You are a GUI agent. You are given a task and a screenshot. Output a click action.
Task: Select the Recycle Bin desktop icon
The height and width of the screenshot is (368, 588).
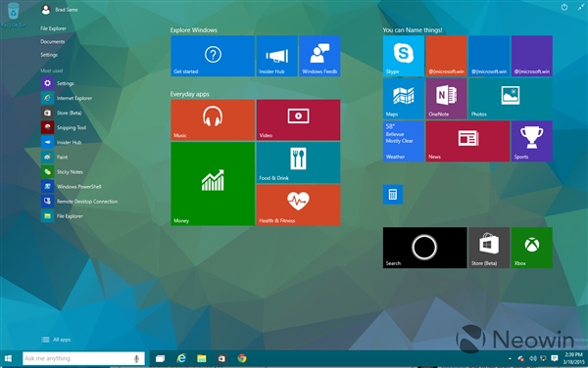click(x=13, y=15)
